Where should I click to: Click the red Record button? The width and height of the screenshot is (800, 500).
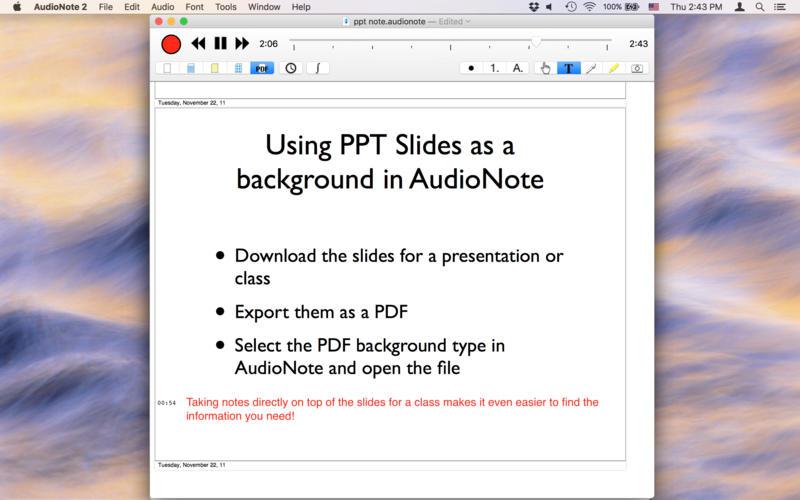[x=171, y=44]
